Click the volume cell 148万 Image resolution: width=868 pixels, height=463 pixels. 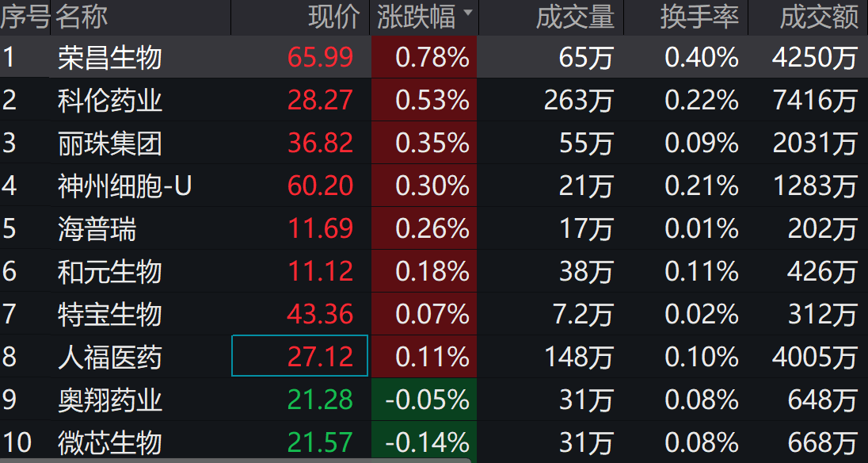coord(579,356)
